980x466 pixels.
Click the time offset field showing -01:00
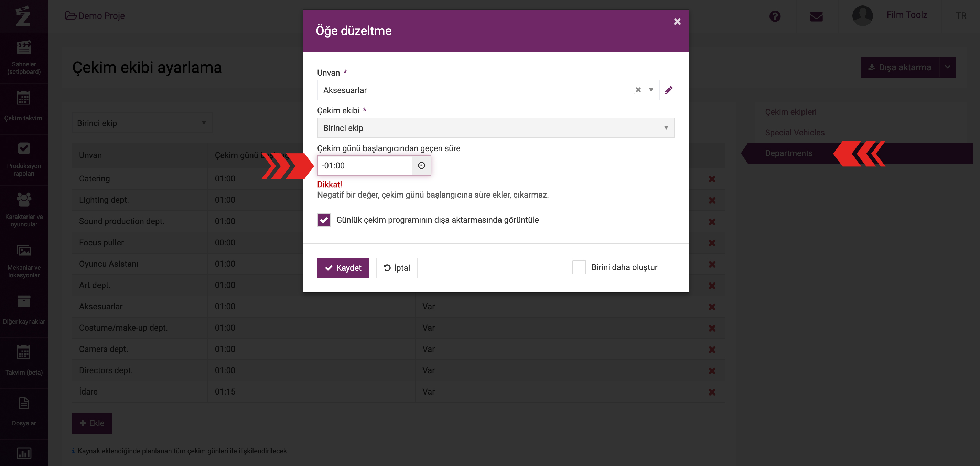coord(365,165)
